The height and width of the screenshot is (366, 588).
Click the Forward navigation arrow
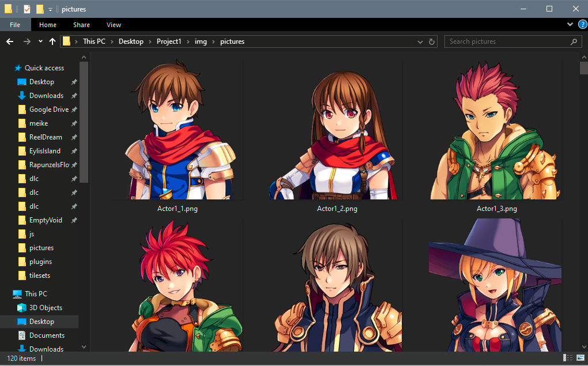27,41
